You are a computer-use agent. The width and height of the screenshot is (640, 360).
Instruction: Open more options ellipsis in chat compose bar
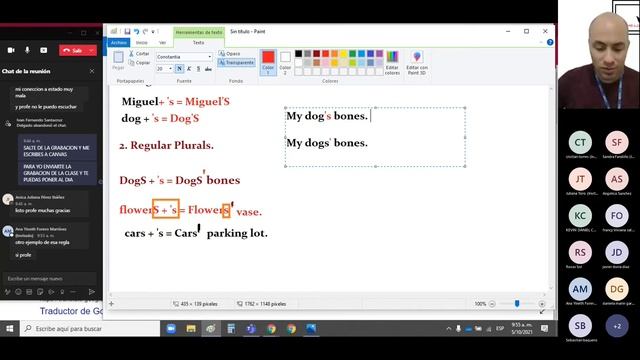tap(73, 292)
